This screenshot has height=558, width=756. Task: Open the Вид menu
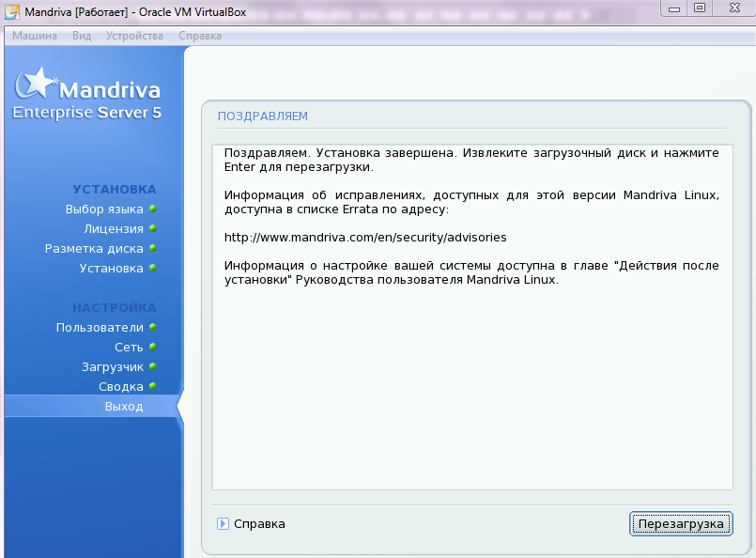pyautogui.click(x=82, y=36)
